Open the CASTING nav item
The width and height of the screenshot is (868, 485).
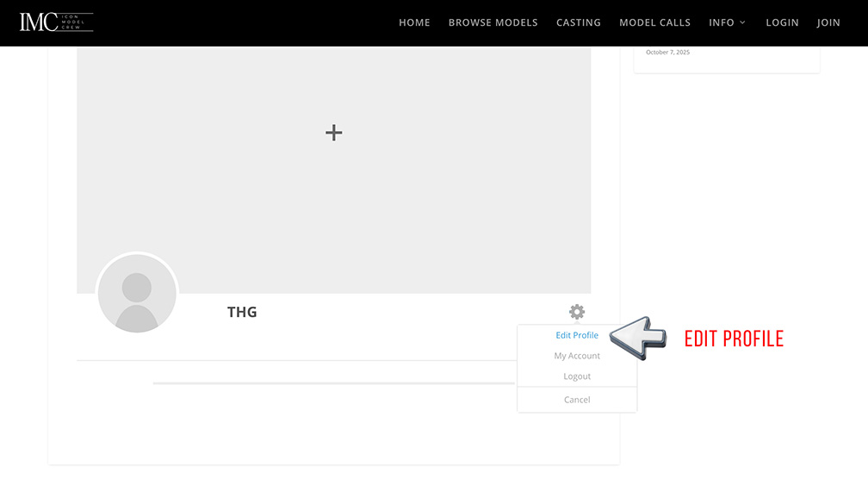pos(578,22)
